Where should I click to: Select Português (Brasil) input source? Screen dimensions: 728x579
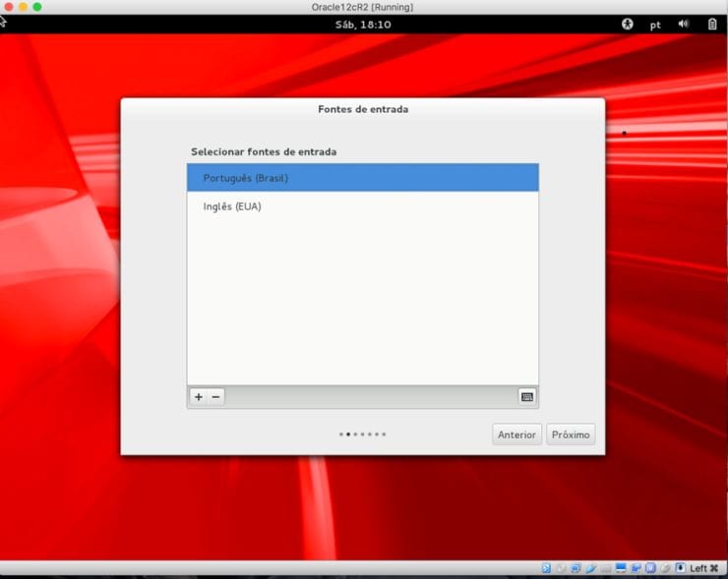click(363, 178)
